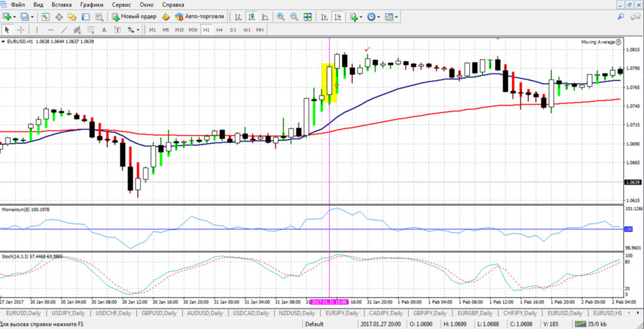644x329 pixels.
Task: Click the triangle beside EURUSD,H1 chart title
Action: 3,42
